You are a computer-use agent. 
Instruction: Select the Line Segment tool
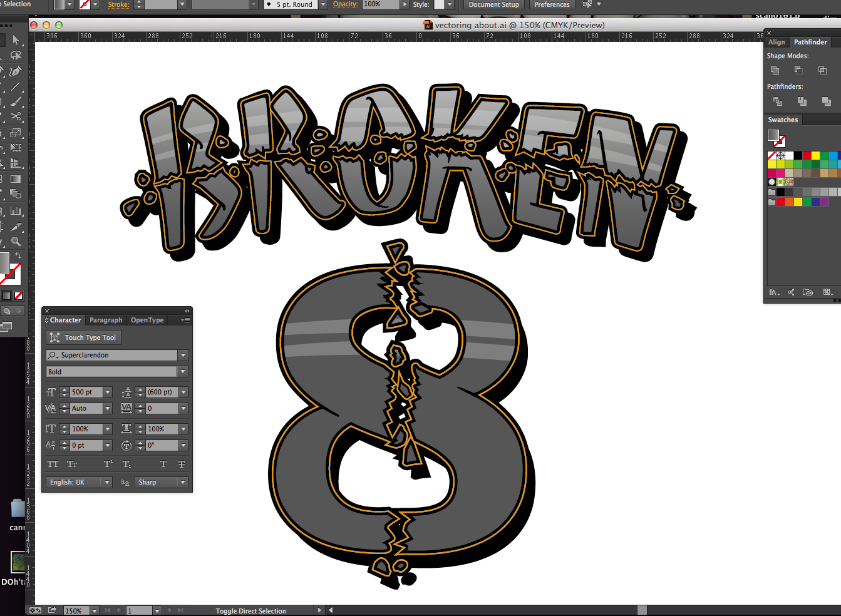click(16, 86)
